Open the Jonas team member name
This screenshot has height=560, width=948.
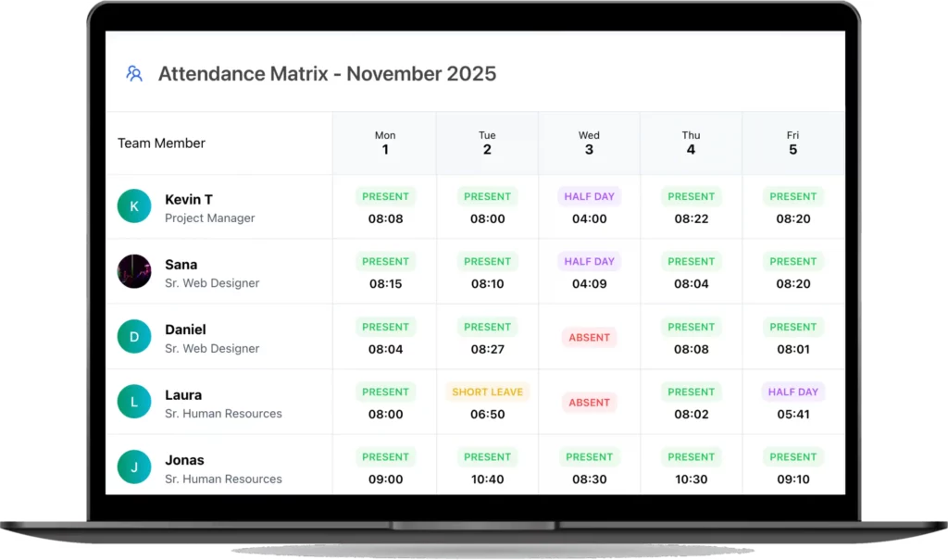coord(184,460)
